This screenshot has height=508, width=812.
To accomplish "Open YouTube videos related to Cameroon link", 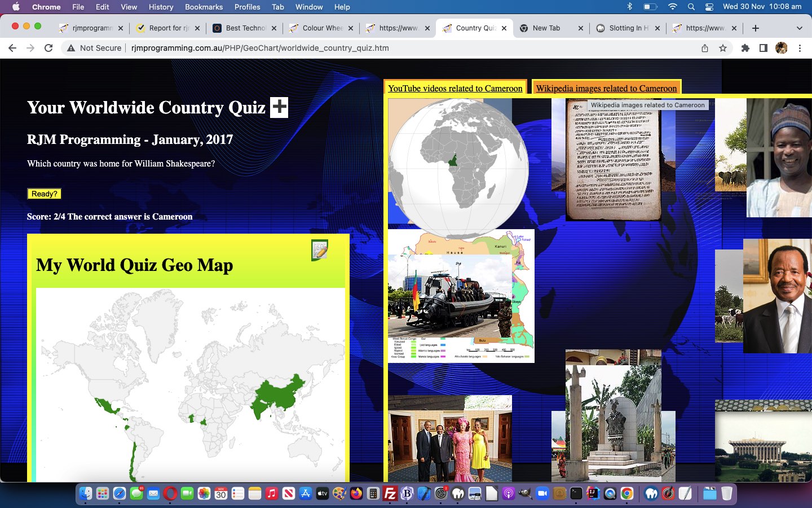I will [455, 88].
